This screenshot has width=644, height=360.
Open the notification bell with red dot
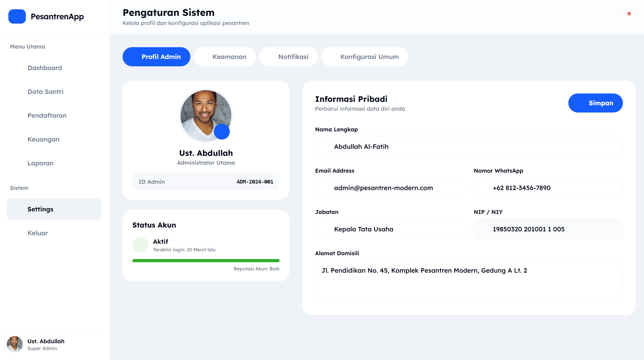pyautogui.click(x=627, y=17)
